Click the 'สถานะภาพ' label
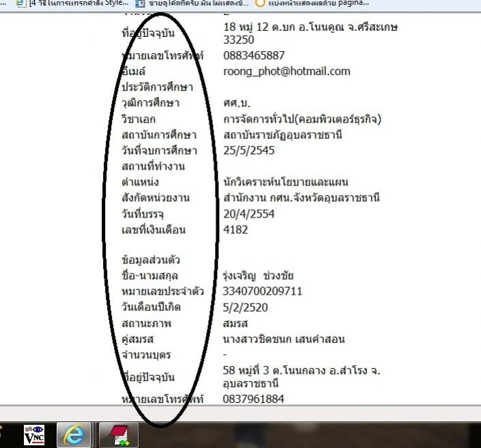The height and width of the screenshot is (448, 481). pyautogui.click(x=146, y=323)
